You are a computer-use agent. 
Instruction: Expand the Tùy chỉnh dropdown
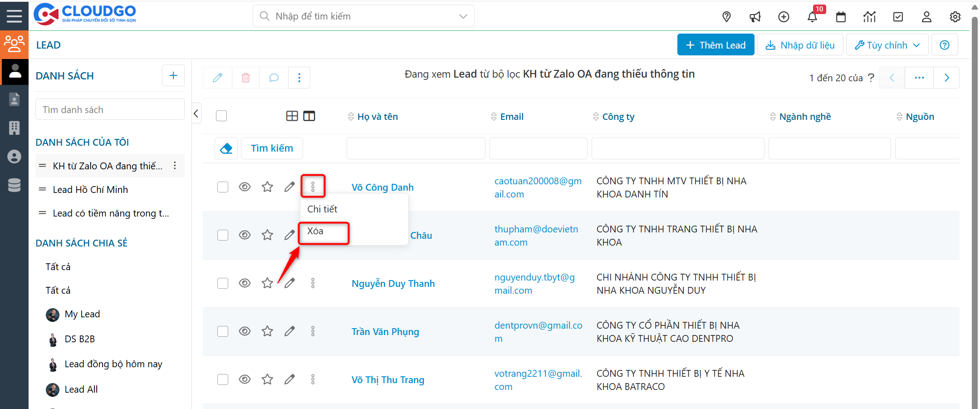[x=887, y=45]
